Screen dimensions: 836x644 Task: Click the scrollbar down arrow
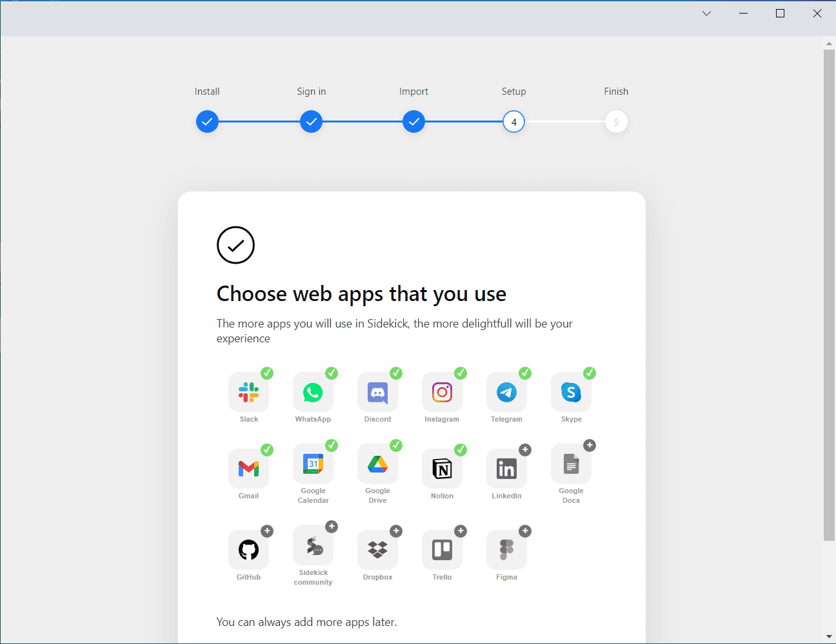(829, 637)
